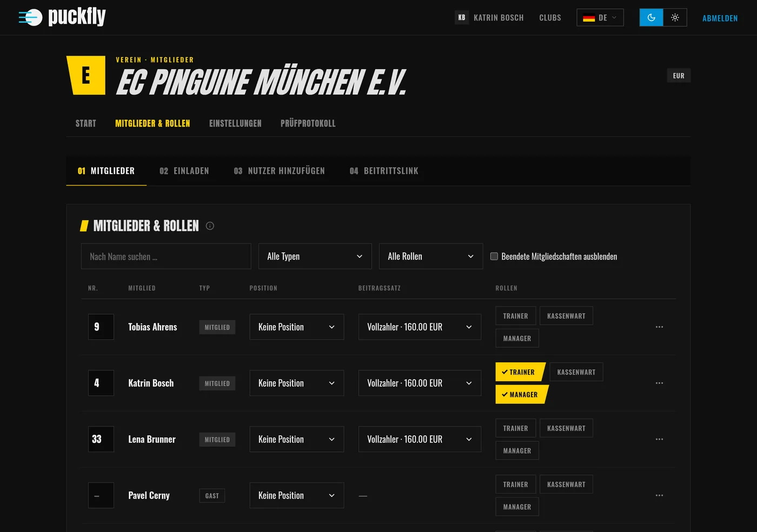Viewport: 757px width, 532px height.
Task: Edit jersey number 9 for Tobias Ahrens
Action: (x=101, y=327)
